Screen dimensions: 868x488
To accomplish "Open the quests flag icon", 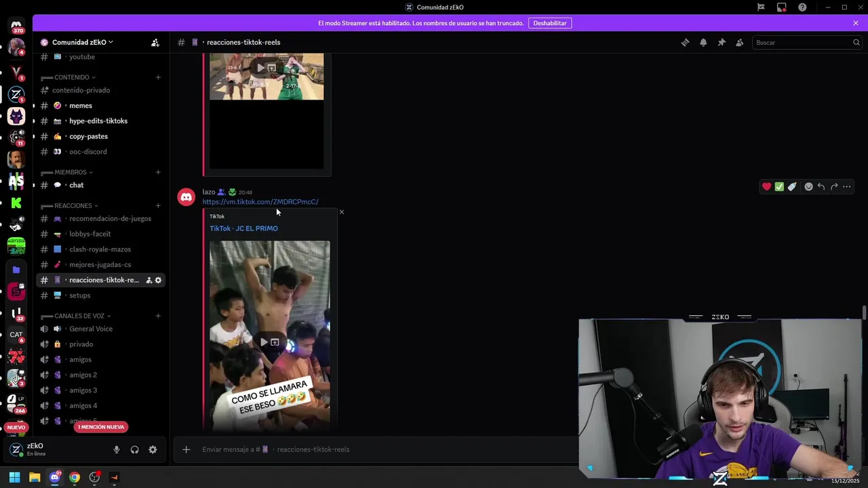I will coord(761,7).
